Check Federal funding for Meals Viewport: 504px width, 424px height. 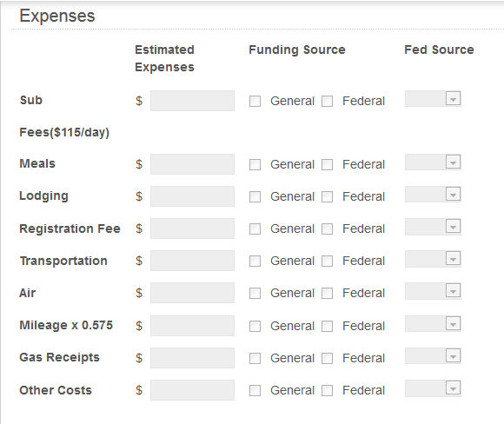(328, 164)
